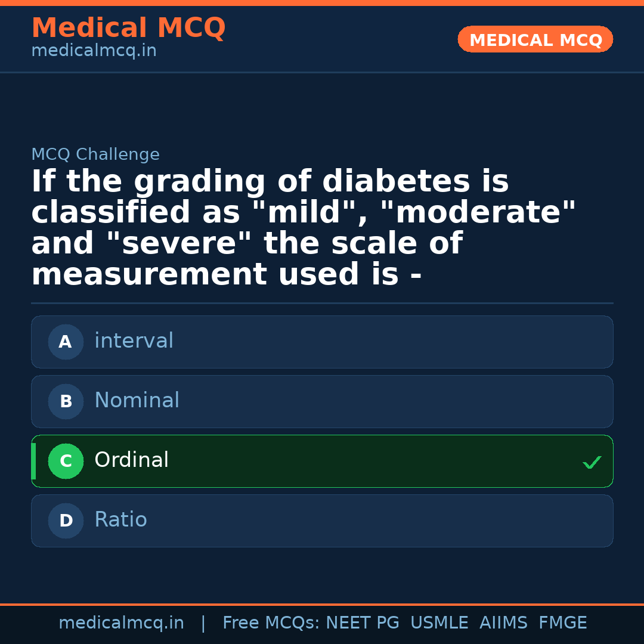Image resolution: width=644 pixels, height=644 pixels.
Task: Click the letter B circle badge
Action: coord(66,402)
